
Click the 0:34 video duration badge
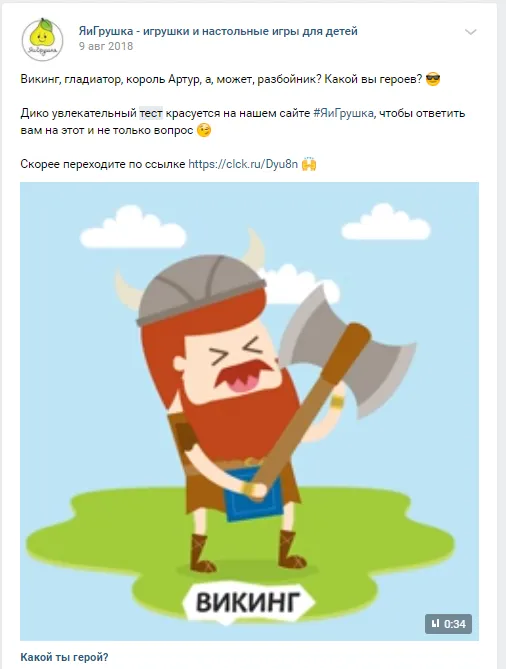[448, 624]
